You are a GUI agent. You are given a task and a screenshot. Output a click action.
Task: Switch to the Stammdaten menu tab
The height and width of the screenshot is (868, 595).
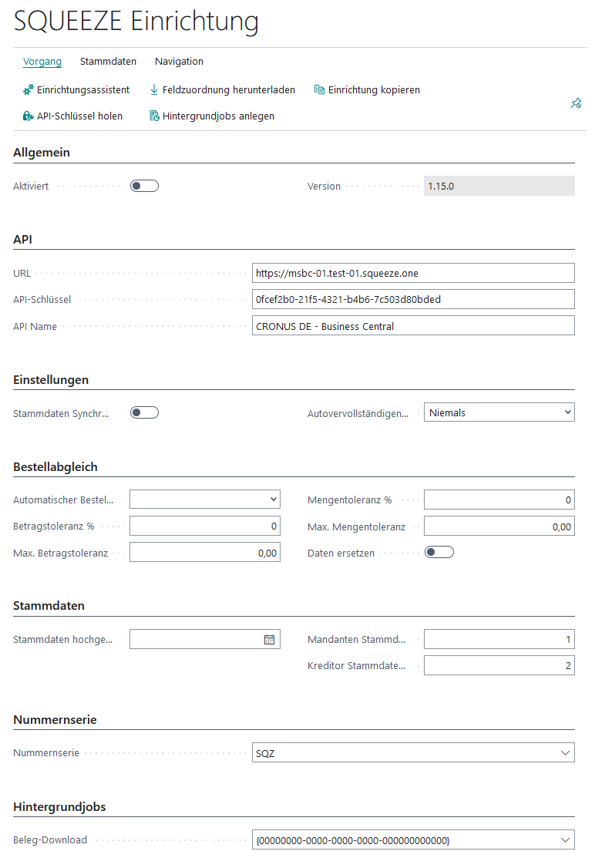[108, 62]
